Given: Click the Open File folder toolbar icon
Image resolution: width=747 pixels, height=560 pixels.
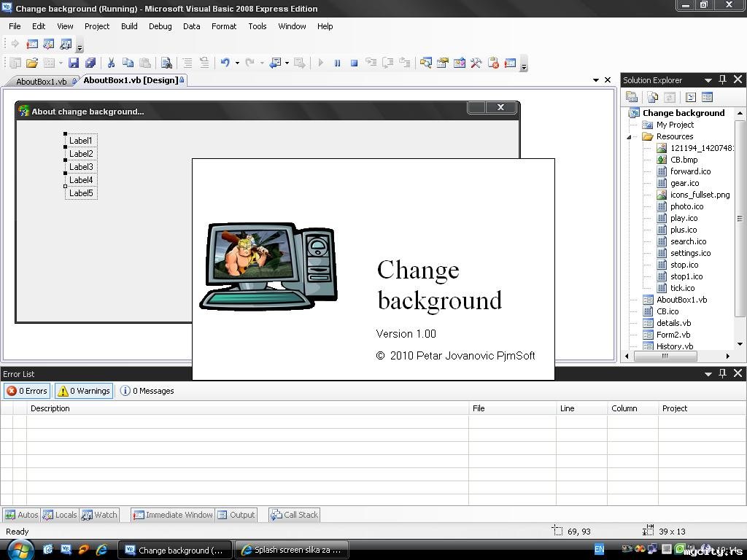Looking at the screenshot, I should [32, 63].
